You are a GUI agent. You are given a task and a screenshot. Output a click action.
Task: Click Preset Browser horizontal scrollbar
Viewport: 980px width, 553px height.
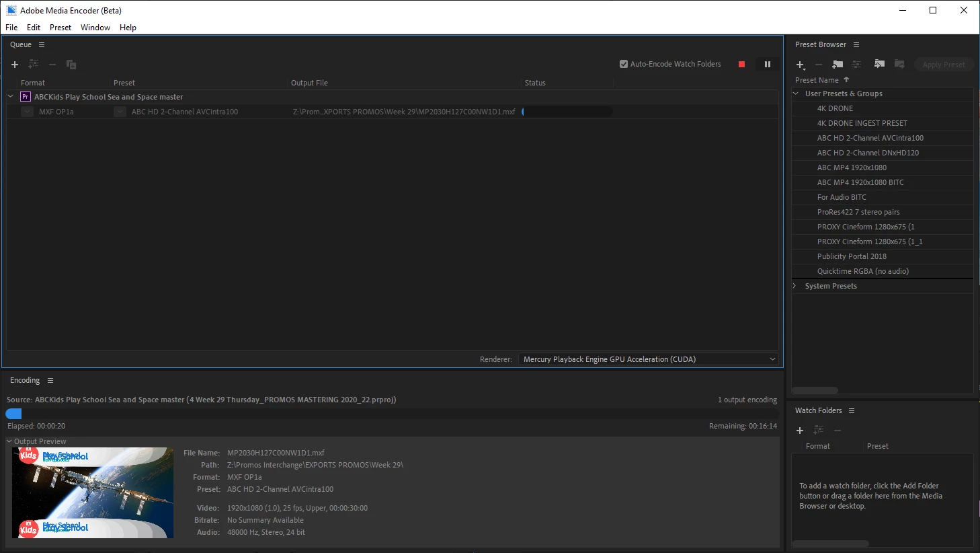[x=815, y=390]
